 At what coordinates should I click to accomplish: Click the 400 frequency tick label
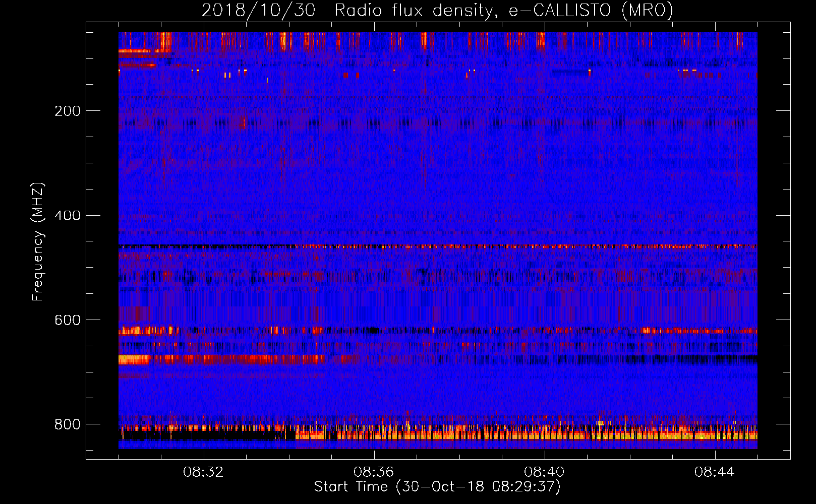[68, 216]
